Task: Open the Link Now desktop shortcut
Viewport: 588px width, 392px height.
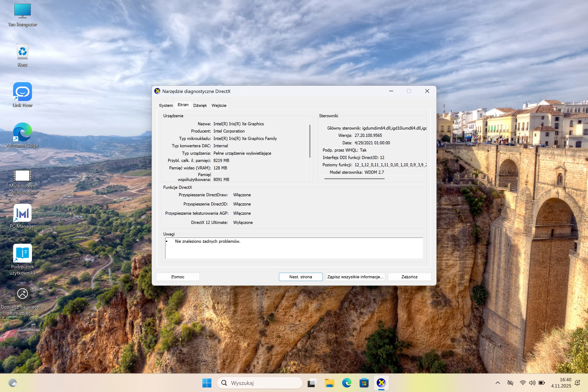Action: point(23,92)
